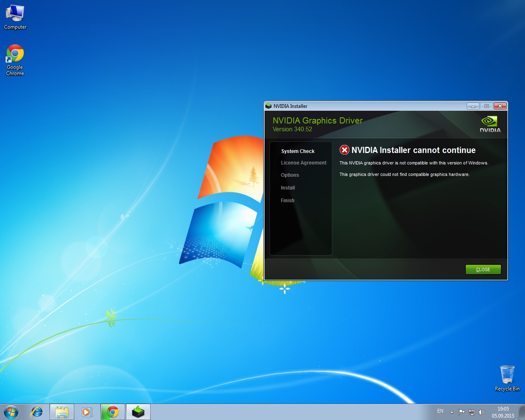Open the network status tray icon
The height and width of the screenshot is (420, 525).
click(x=472, y=412)
